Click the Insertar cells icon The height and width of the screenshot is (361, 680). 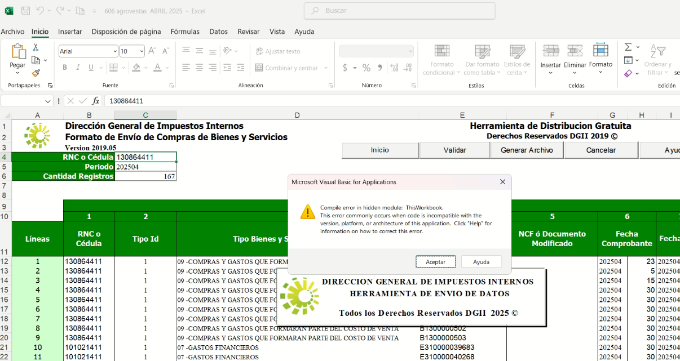click(551, 51)
